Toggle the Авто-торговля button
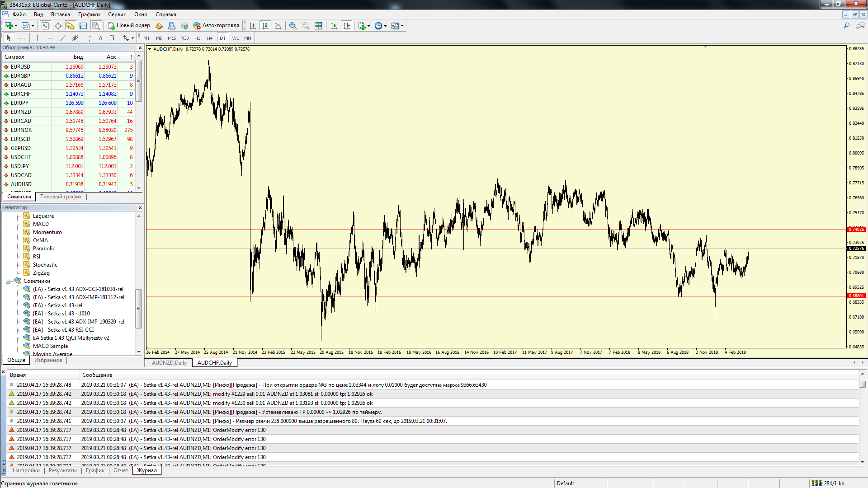Screen dimensions: 868x488 tap(216, 26)
